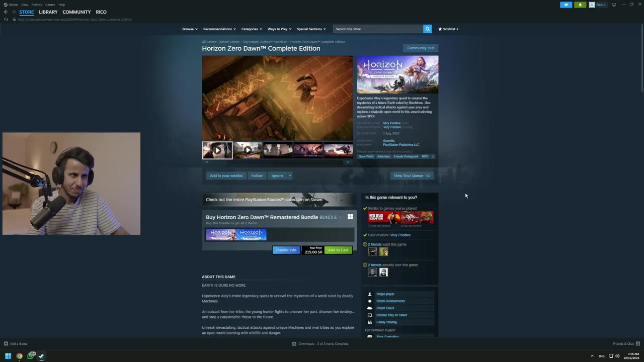Screen dimensions: 644x362
Task: Open first friend avatar who wants this game
Action: (372, 251)
